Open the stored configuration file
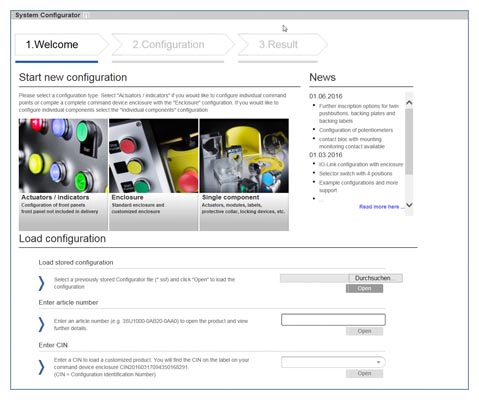Viewport: 479px width, 400px height. coord(364,289)
